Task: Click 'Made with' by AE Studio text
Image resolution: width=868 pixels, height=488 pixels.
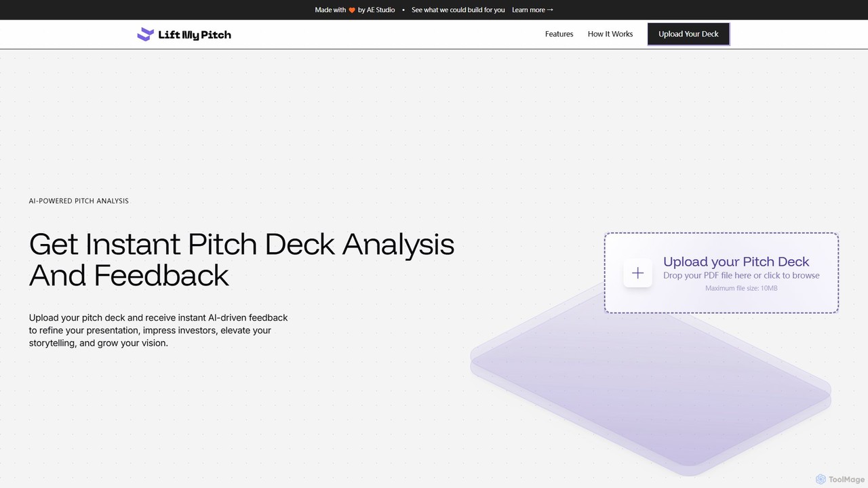Action: [355, 10]
